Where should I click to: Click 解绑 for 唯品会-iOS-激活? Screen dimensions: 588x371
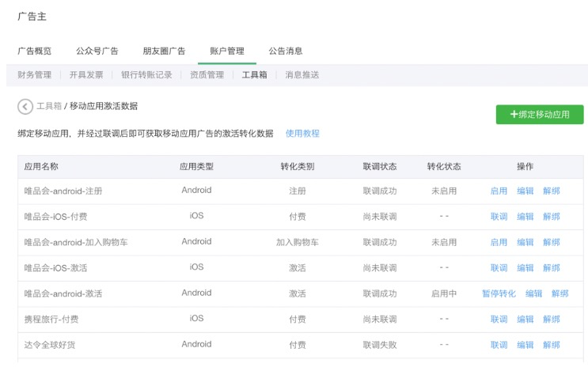tap(552, 268)
